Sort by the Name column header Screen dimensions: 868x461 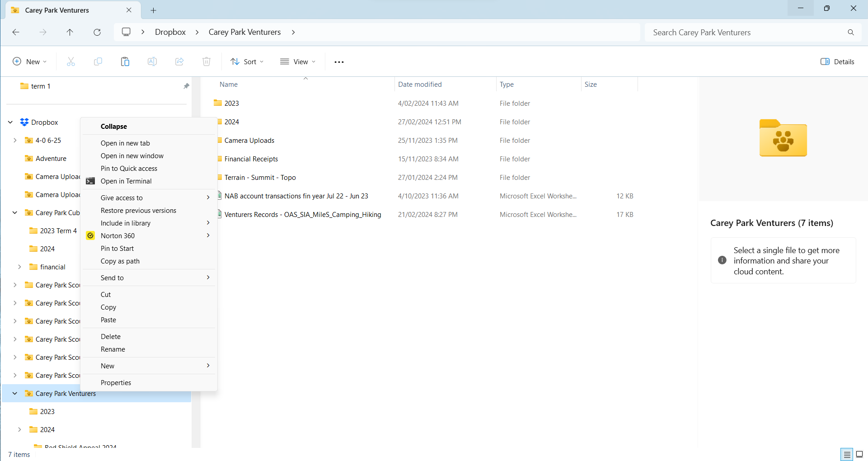pos(229,85)
